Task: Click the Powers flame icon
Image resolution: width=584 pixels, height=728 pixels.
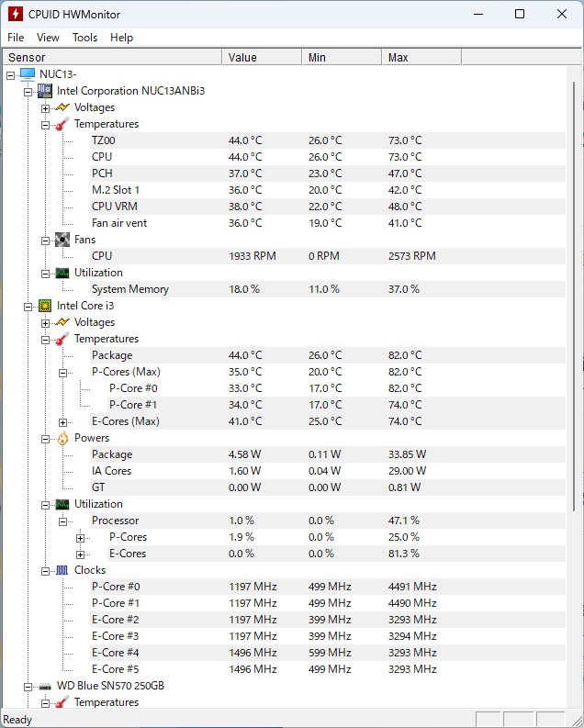Action: click(x=62, y=438)
